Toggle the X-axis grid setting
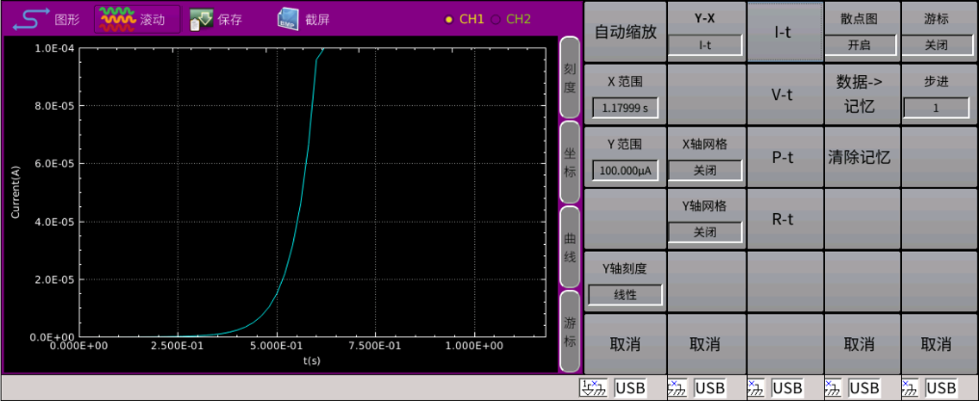 (704, 170)
